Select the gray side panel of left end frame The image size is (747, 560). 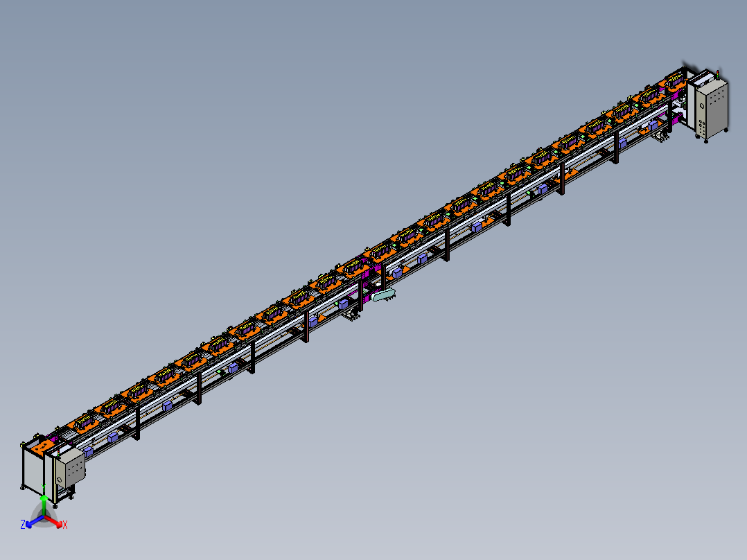coord(33,468)
